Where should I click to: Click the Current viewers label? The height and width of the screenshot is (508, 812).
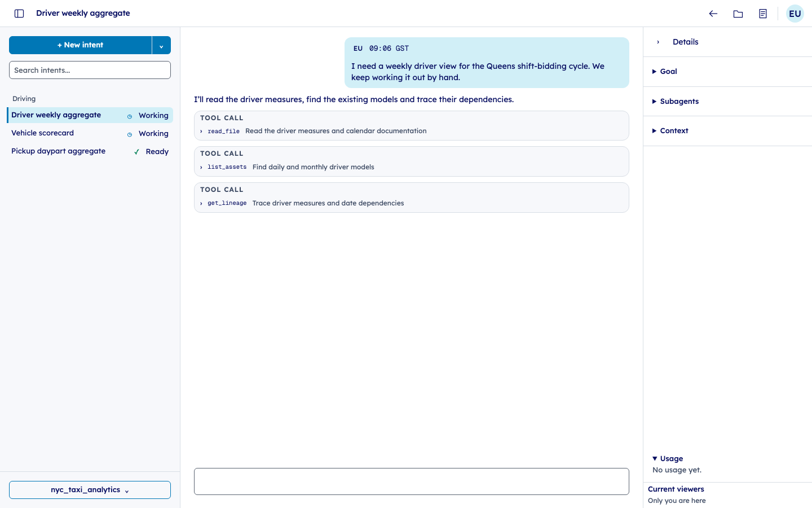(x=676, y=489)
